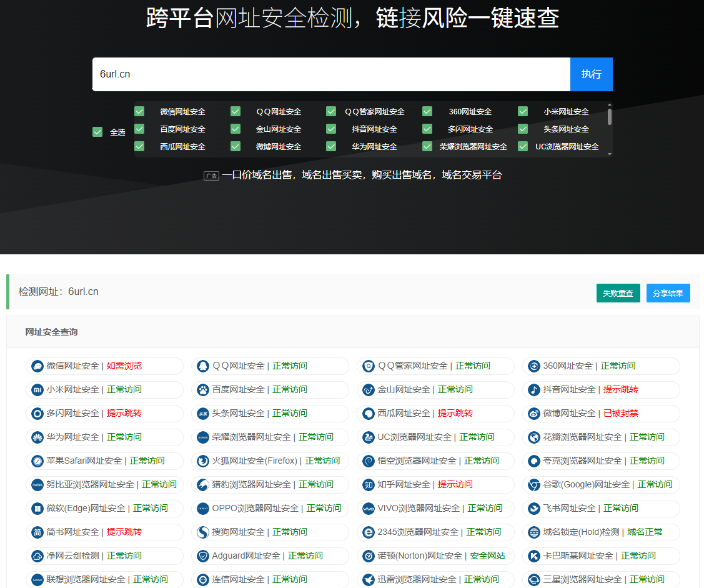Click the Google Chrome icon in results
Image resolution: width=704 pixels, height=588 pixels.
[534, 485]
